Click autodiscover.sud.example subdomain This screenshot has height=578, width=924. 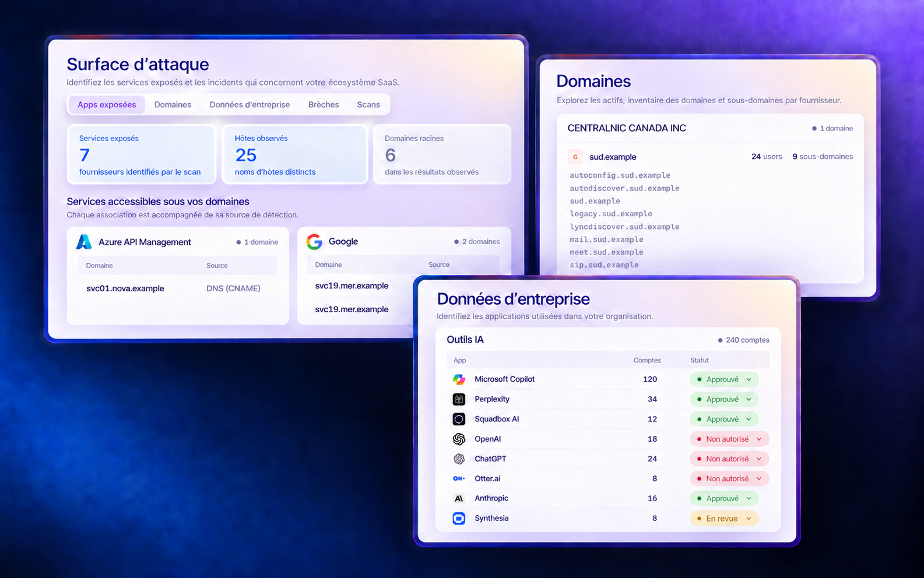tap(624, 188)
